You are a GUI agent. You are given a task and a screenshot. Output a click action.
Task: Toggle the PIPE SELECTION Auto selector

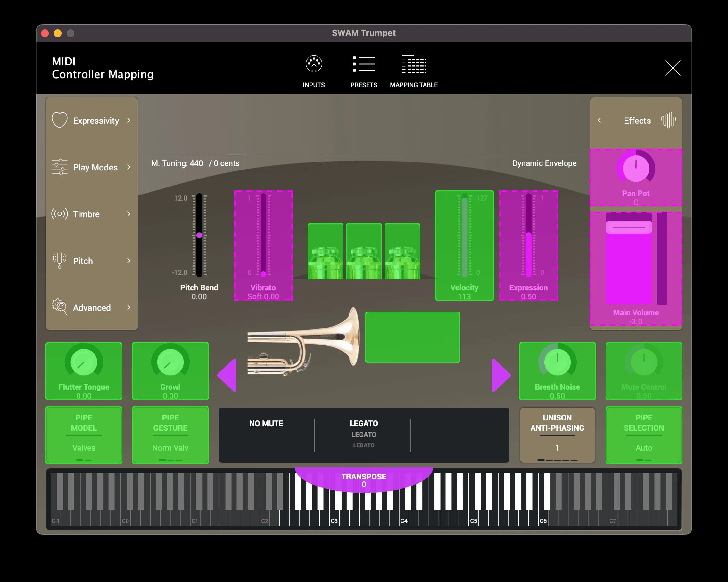[x=644, y=435]
